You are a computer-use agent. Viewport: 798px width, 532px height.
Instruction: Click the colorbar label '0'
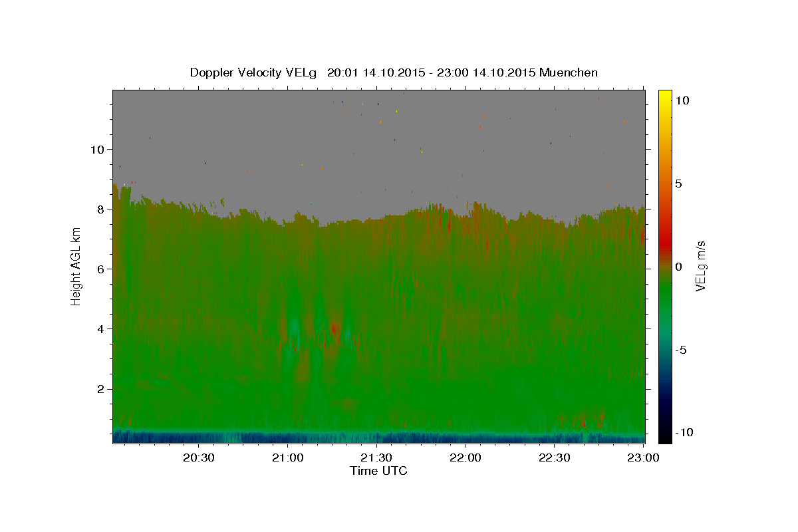[x=678, y=267]
